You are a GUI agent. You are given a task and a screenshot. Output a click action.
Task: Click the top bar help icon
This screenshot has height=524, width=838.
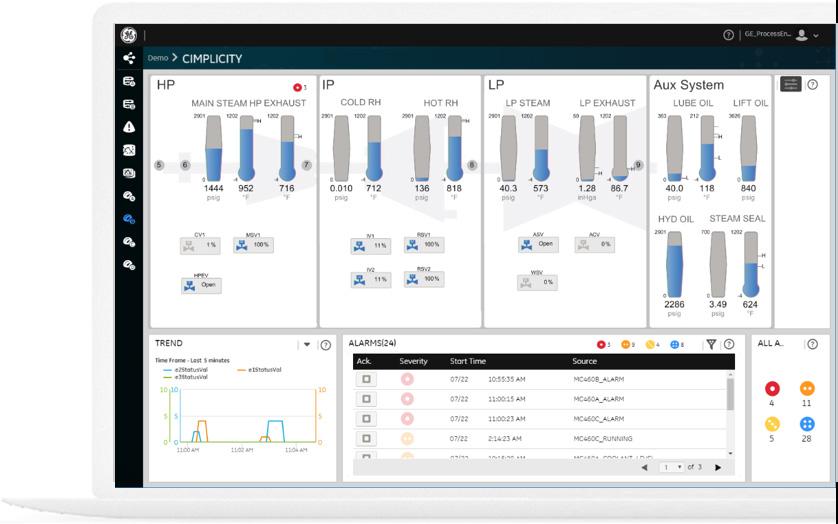[728, 35]
